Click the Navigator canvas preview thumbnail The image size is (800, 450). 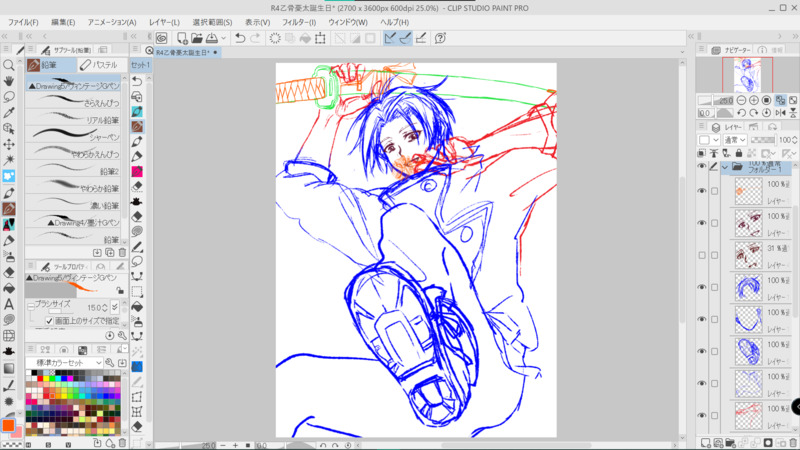pyautogui.click(x=747, y=74)
